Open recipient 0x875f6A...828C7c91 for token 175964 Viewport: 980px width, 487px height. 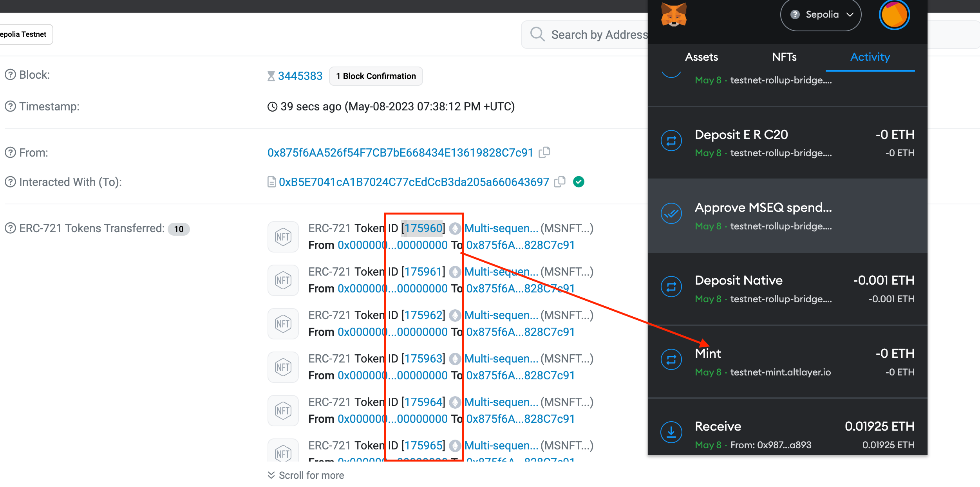pos(520,419)
